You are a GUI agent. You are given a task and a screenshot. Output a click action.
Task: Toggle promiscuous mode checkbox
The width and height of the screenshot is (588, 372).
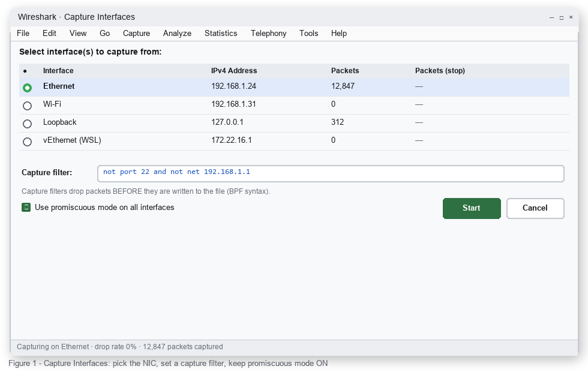(x=26, y=208)
